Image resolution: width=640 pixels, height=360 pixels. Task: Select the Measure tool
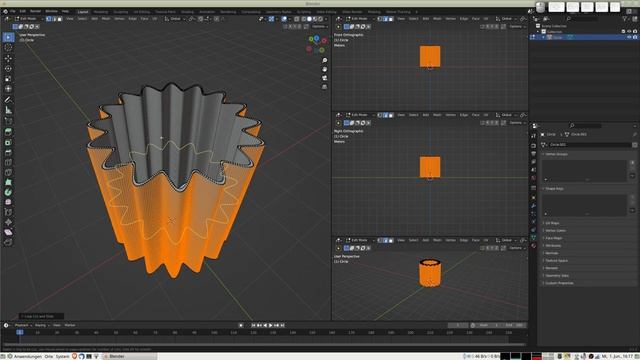[x=8, y=110]
